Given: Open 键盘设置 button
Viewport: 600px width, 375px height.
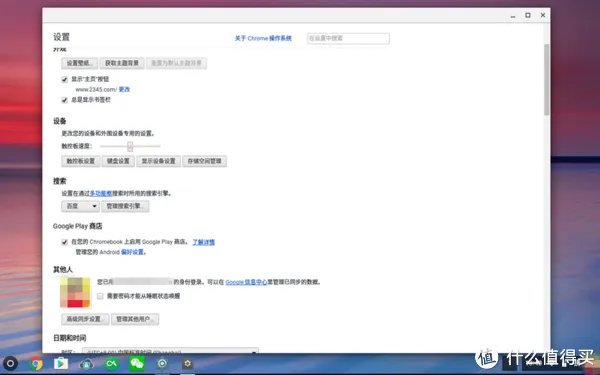Looking at the screenshot, I should click(118, 161).
